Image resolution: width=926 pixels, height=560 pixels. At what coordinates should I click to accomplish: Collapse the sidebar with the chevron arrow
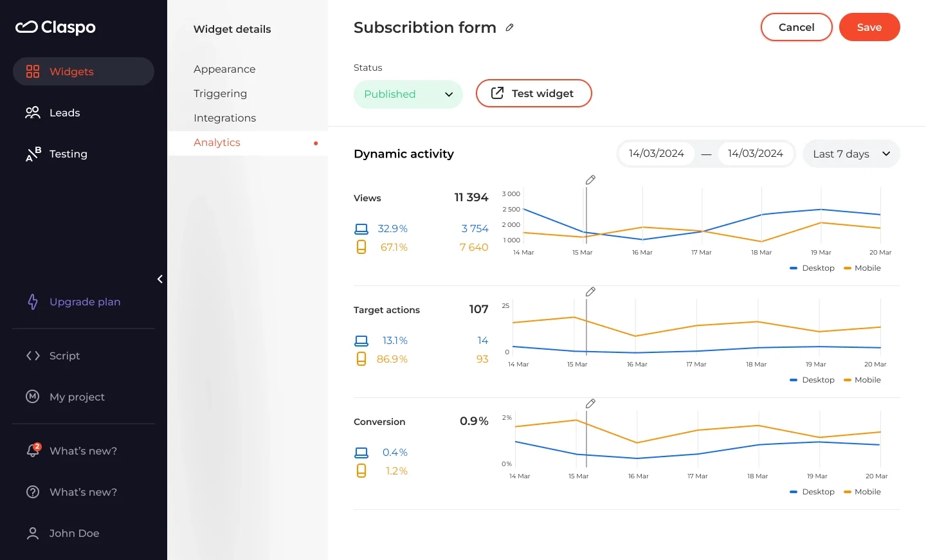(159, 279)
